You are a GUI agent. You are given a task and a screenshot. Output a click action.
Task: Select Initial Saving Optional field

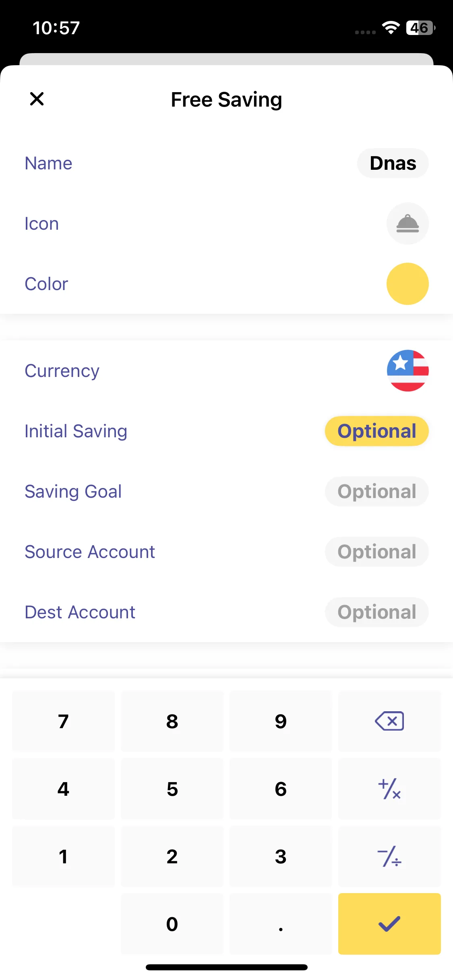376,431
